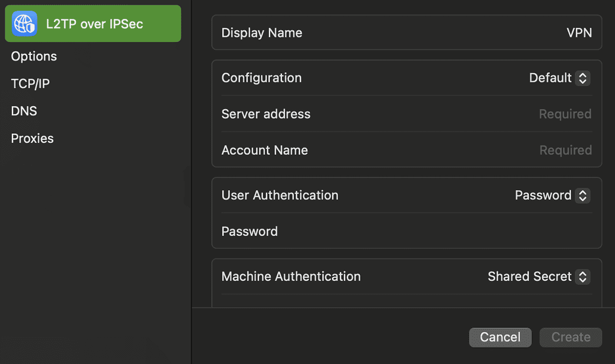Click the User Authentication label row
615x364 pixels.
tap(280, 195)
